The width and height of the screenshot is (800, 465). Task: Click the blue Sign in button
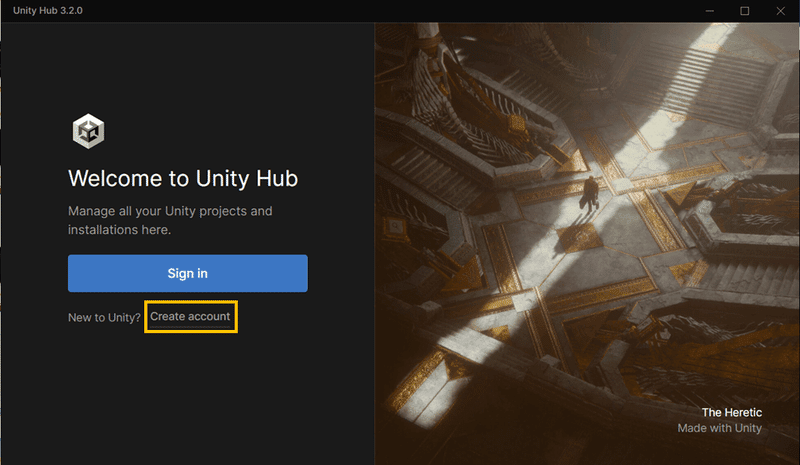(x=188, y=273)
